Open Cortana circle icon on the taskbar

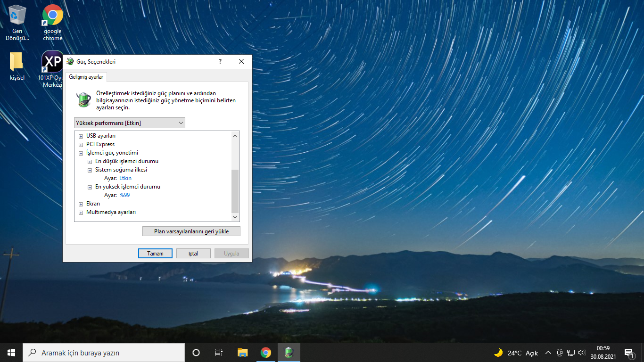196,353
